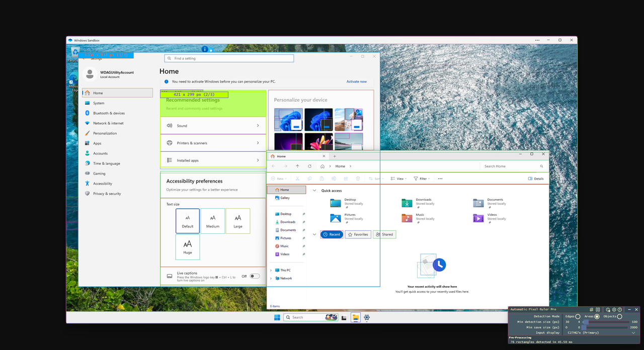
Task: Open Accessibility in Settings sidebar
Action: [118, 184]
